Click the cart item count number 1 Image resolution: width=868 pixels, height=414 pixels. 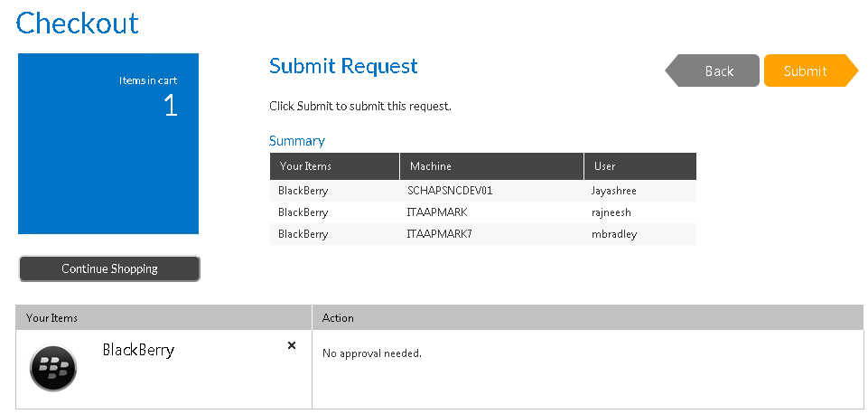[170, 107]
